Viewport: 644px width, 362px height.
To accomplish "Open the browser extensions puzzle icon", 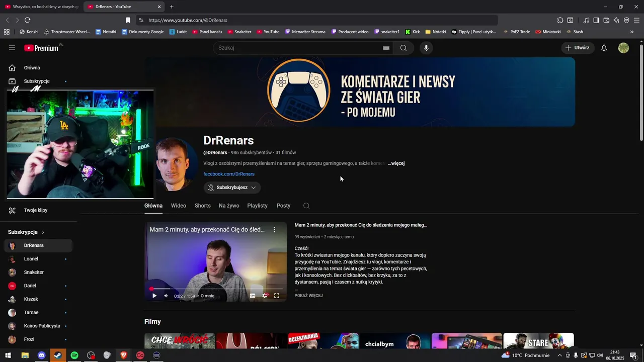I will click(x=560, y=20).
